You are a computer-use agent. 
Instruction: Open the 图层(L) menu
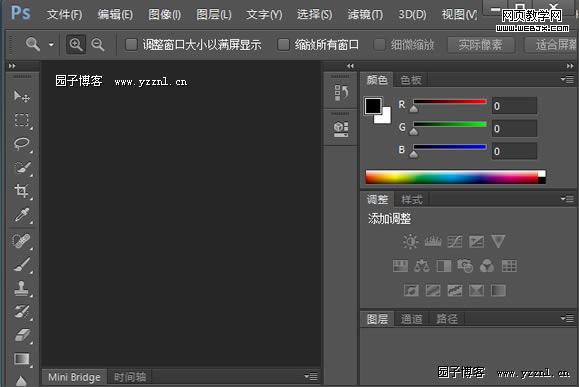(214, 15)
